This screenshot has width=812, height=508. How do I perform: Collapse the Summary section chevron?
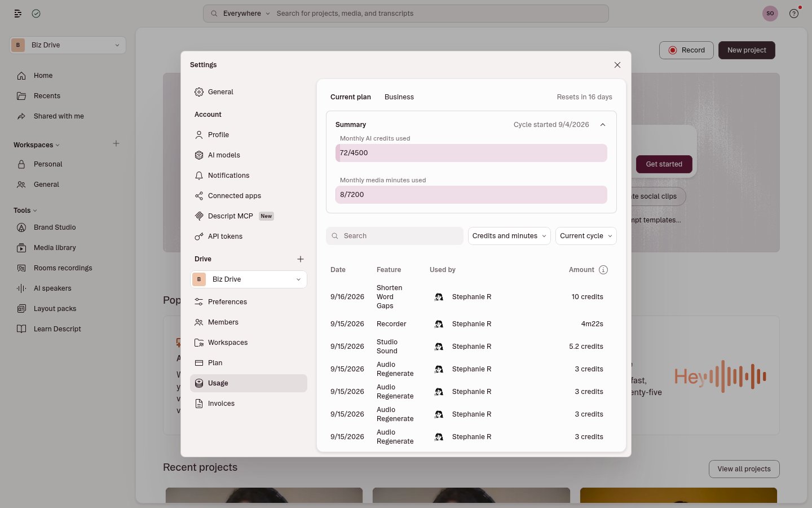(x=603, y=125)
